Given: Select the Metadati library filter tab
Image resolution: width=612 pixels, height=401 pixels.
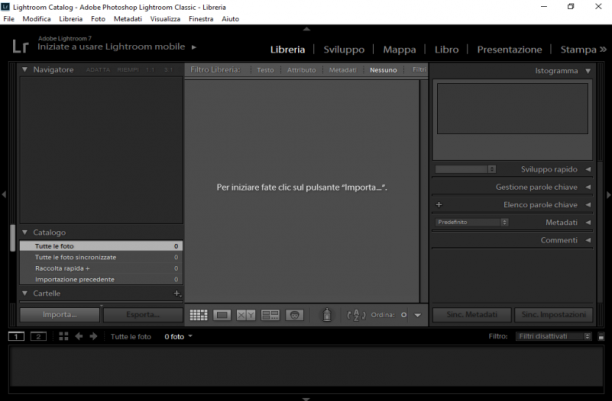Looking at the screenshot, I should 342,70.
